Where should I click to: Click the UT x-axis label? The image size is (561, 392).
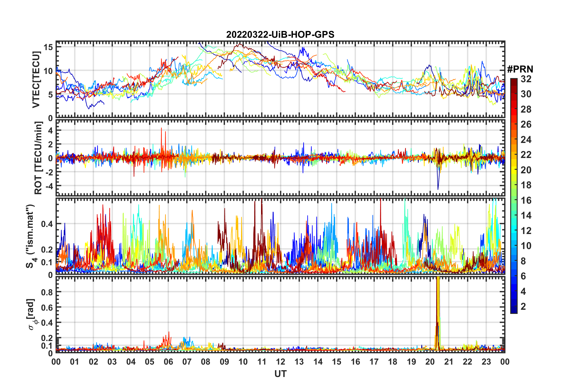(280, 374)
